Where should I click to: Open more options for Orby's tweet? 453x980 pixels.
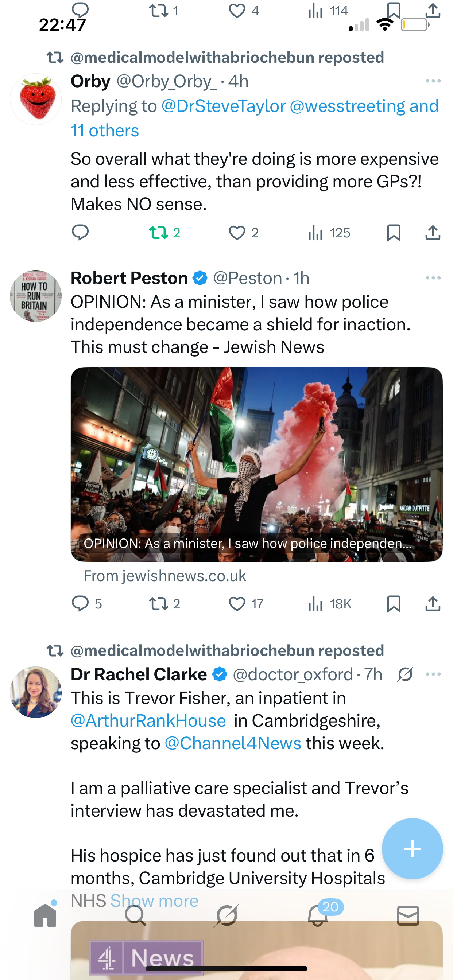click(433, 81)
